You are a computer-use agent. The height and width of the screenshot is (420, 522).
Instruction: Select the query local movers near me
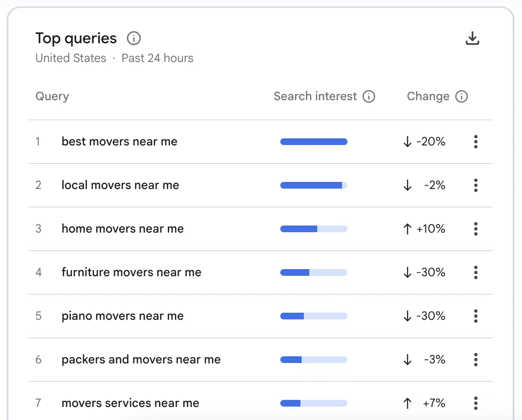(x=120, y=185)
